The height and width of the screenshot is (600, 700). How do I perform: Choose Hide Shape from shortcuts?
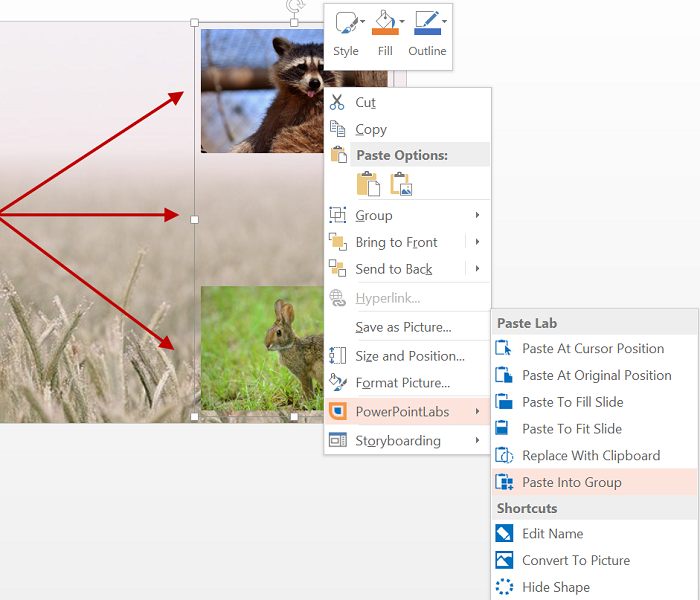555,587
